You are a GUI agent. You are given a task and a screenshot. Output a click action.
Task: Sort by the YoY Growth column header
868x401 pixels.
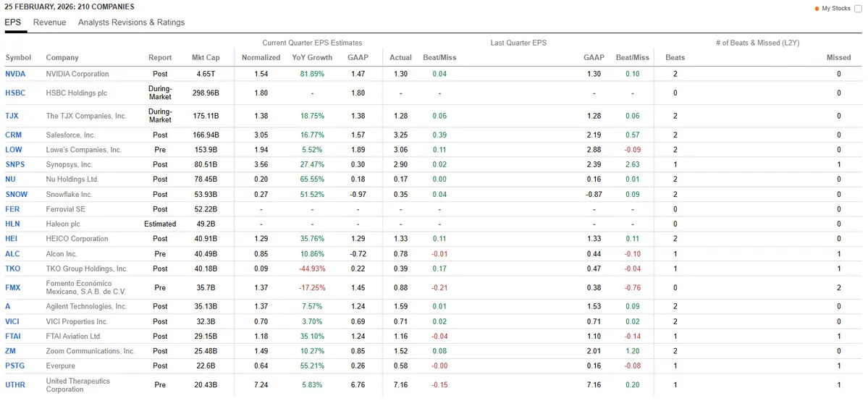312,58
